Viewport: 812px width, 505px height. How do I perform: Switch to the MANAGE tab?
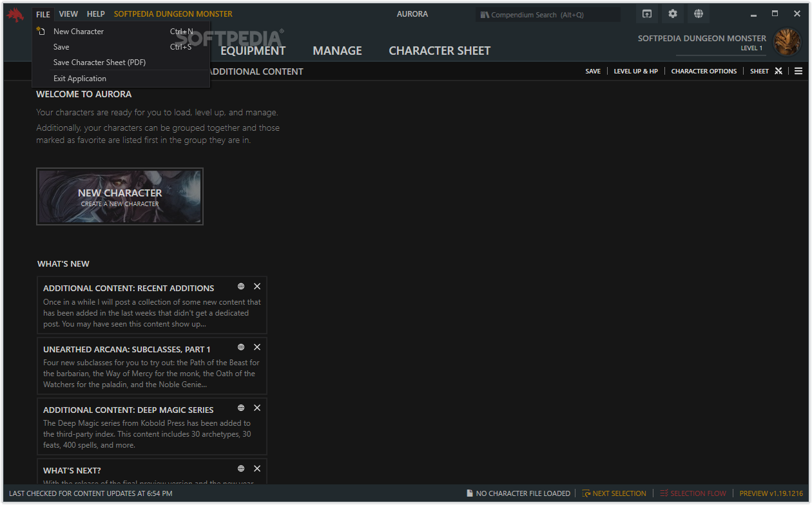338,51
